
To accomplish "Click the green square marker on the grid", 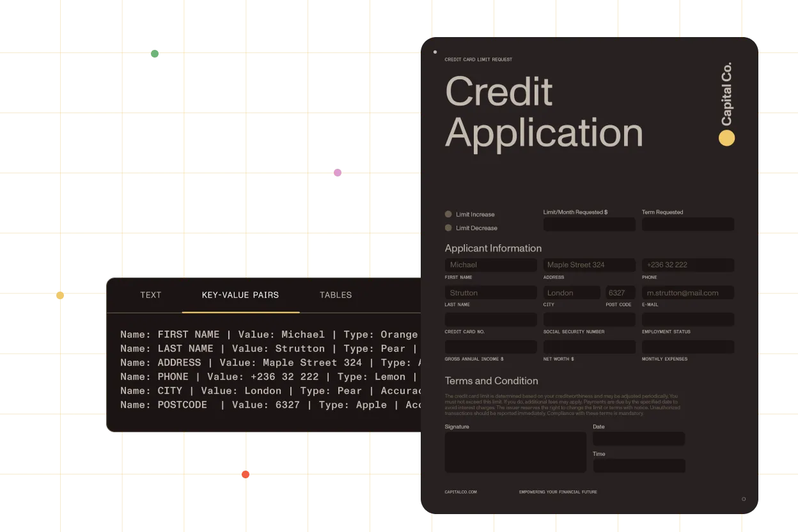I will coord(153,54).
